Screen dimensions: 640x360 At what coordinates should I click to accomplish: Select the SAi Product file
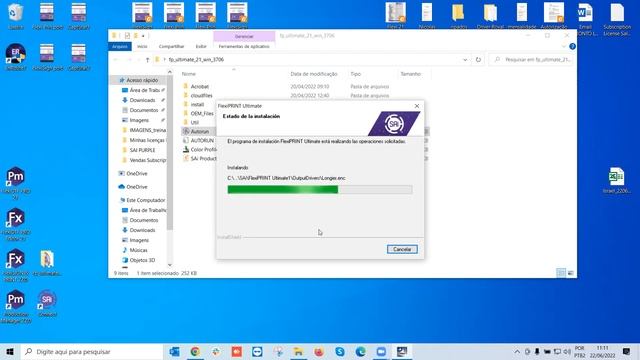pos(203,158)
